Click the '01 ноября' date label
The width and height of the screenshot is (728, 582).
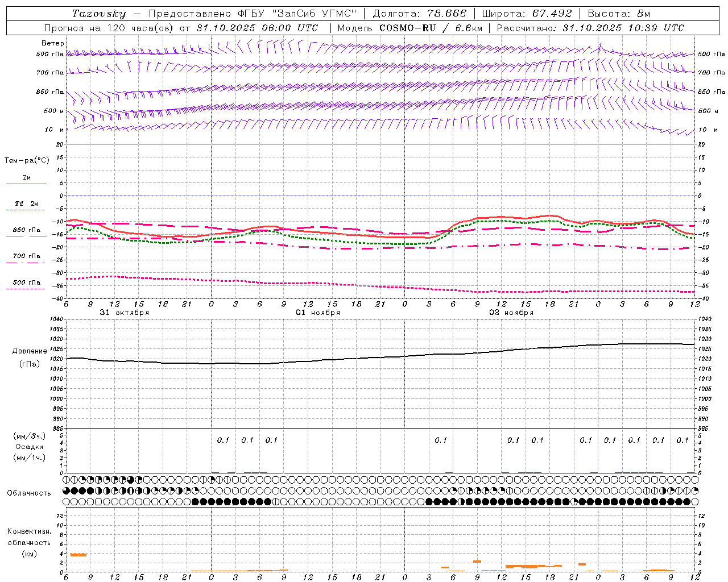pyautogui.click(x=318, y=313)
